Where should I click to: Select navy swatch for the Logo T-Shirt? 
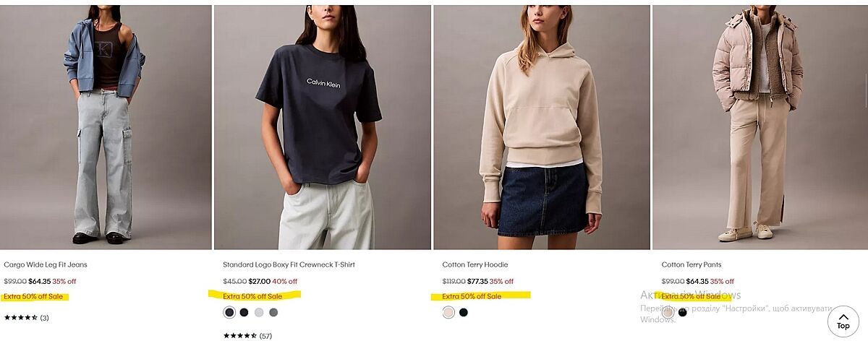[x=229, y=312]
